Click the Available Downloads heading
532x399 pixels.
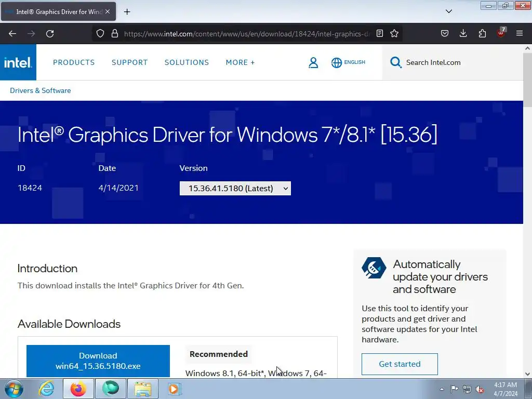click(69, 324)
